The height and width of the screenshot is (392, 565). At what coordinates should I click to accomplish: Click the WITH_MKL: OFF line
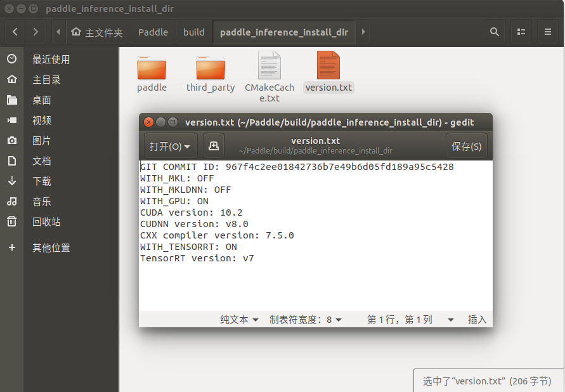tap(177, 178)
